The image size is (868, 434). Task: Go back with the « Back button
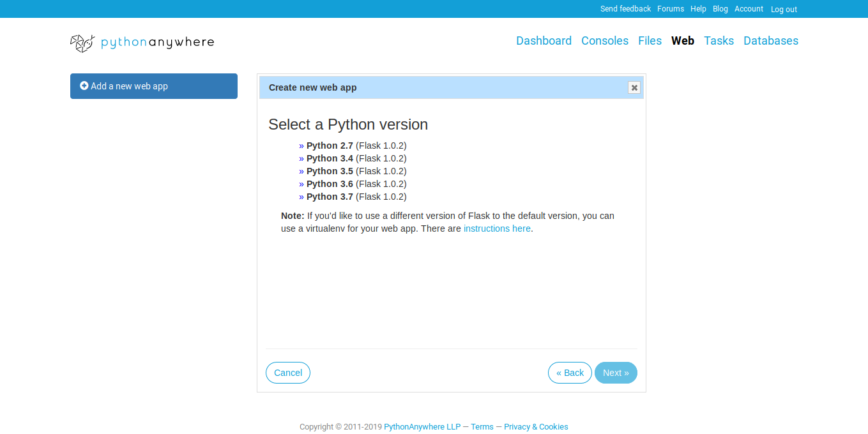570,373
